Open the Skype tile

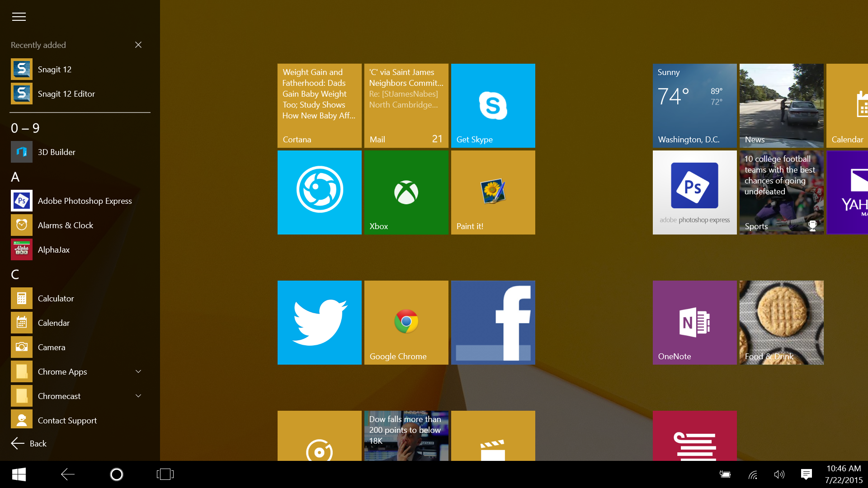click(x=493, y=105)
